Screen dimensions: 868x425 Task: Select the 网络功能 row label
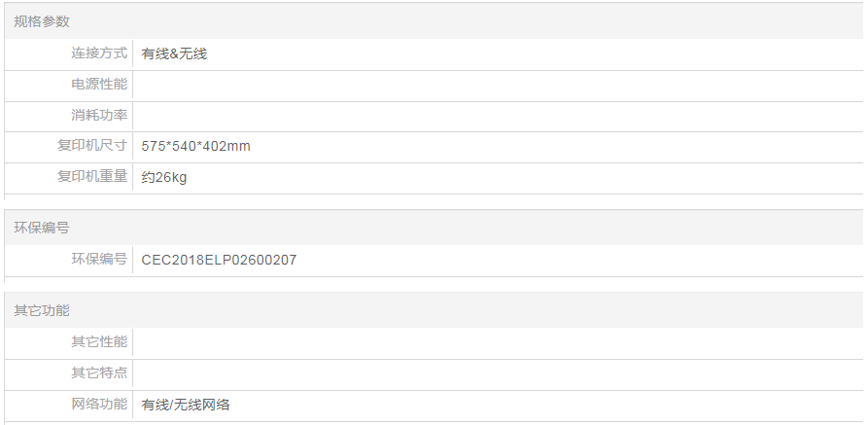coord(99,405)
